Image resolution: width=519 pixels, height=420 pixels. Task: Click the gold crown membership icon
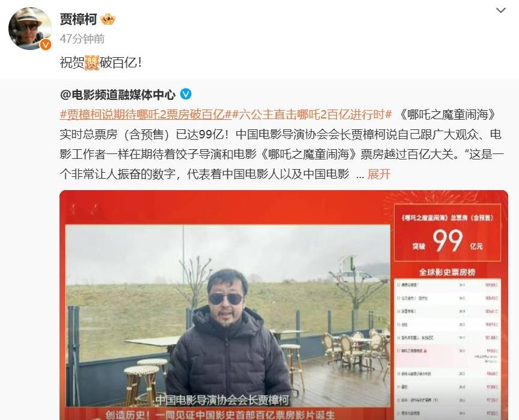coord(108,19)
